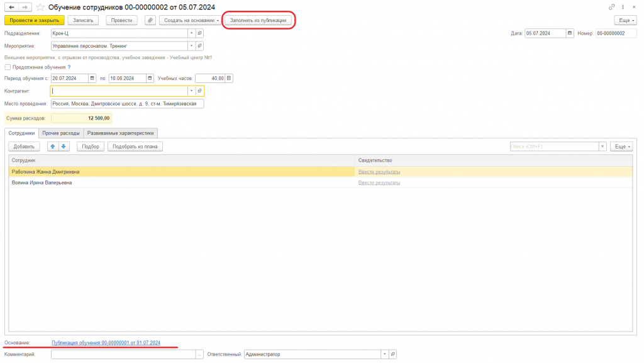Viewport: 644px width, 363px height.
Task: Open the table's Еще menu
Action: tap(621, 147)
